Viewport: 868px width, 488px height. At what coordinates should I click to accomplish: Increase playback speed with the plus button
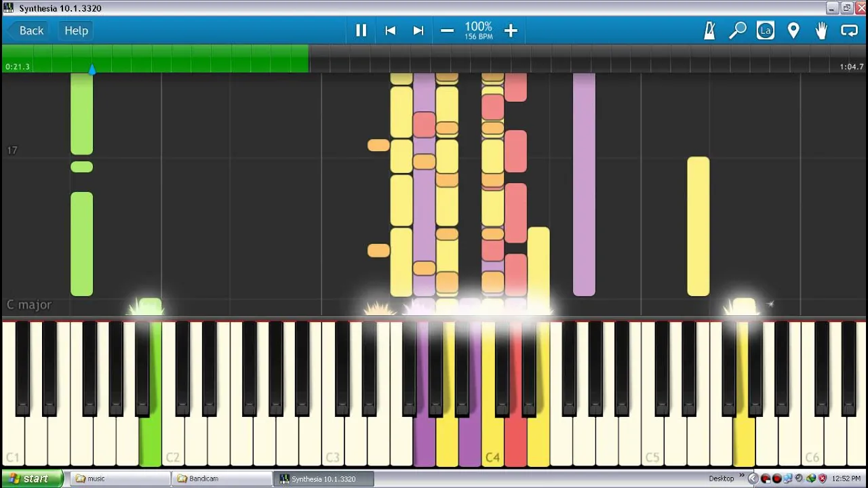click(511, 30)
